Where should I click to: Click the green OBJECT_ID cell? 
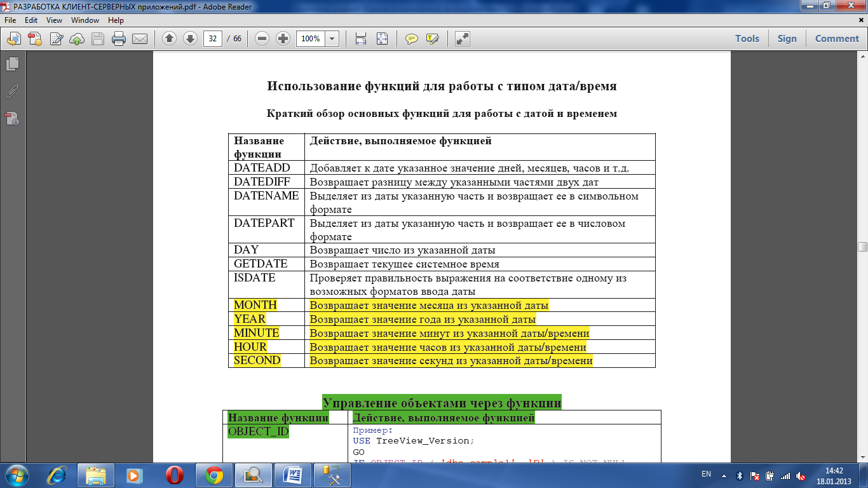259,431
